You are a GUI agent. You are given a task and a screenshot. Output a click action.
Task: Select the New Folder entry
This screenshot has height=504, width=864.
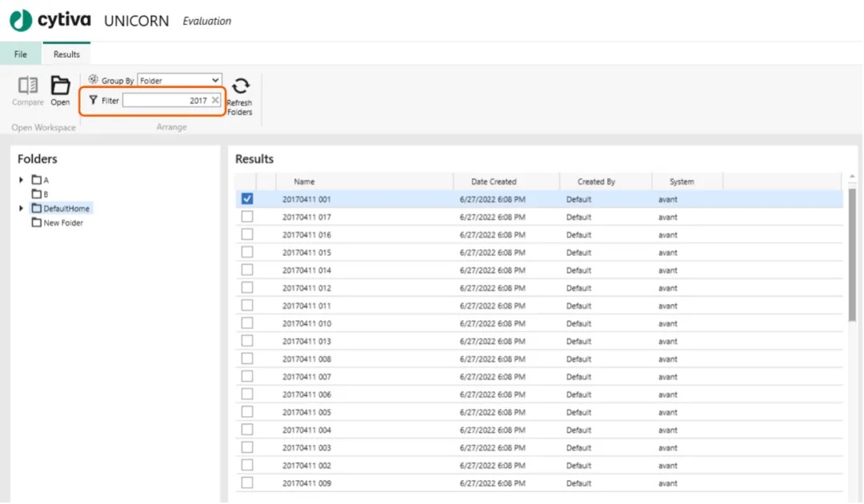click(58, 222)
